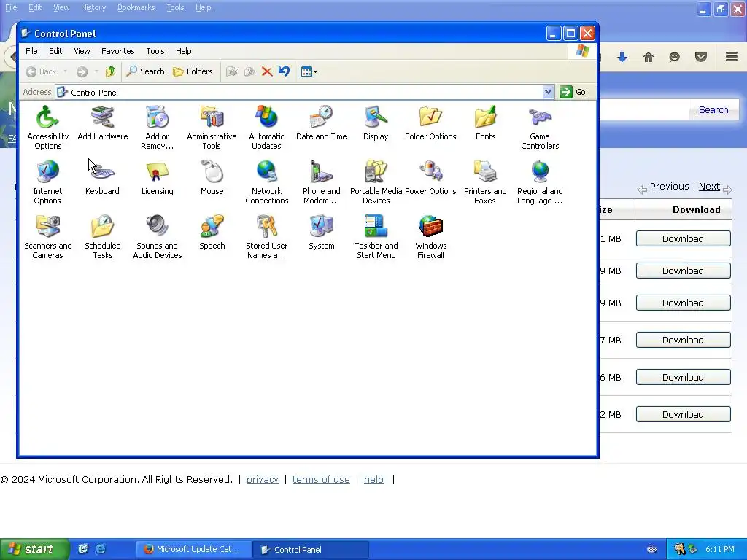Image resolution: width=747 pixels, height=560 pixels.
Task: Click Firefox downloads arrow icon
Action: [622, 57]
